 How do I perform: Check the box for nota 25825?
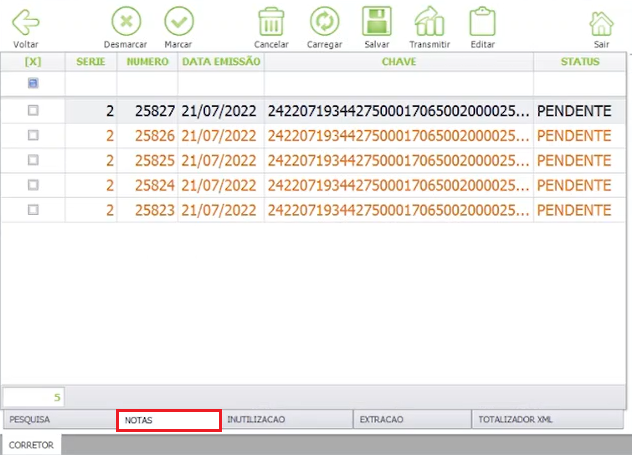coord(33,160)
